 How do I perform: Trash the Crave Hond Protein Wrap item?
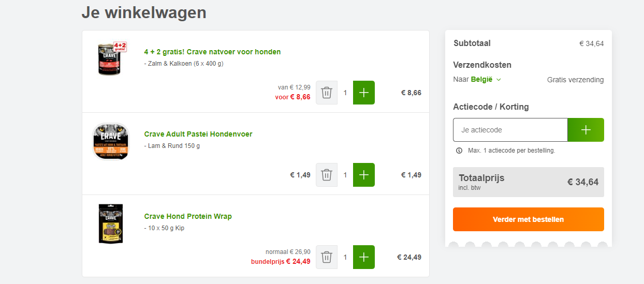tap(327, 257)
